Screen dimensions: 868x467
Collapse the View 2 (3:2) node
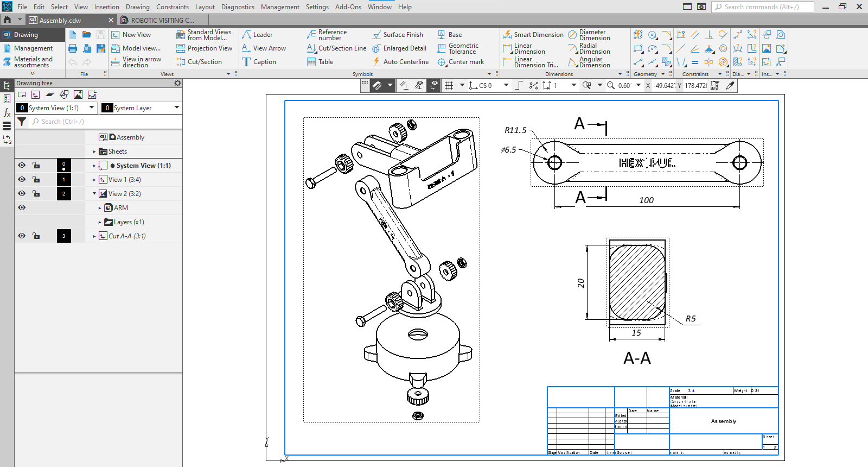point(94,193)
